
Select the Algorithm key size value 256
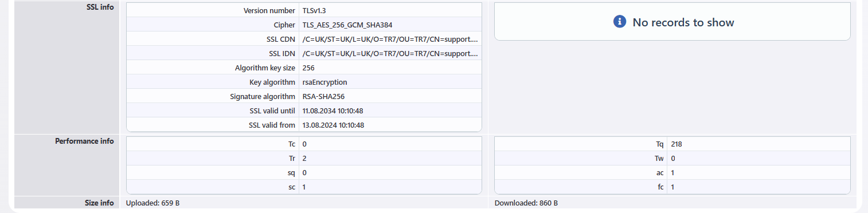(x=308, y=68)
